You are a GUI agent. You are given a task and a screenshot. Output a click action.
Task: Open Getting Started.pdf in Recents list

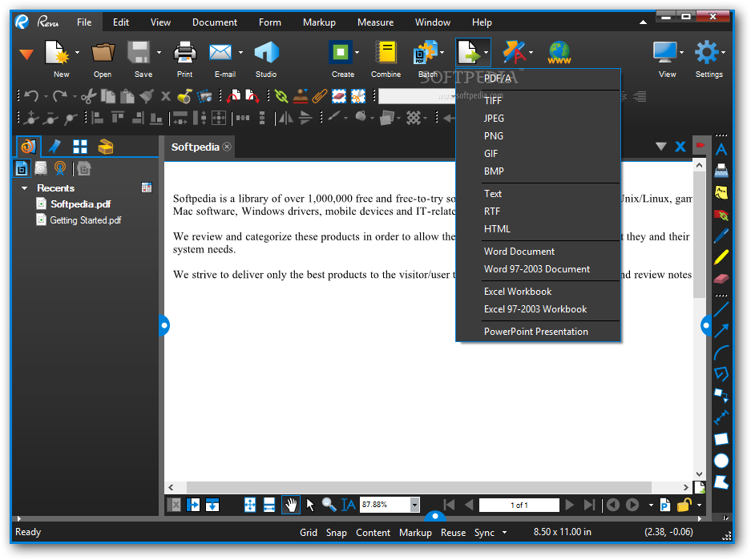pyautogui.click(x=85, y=220)
